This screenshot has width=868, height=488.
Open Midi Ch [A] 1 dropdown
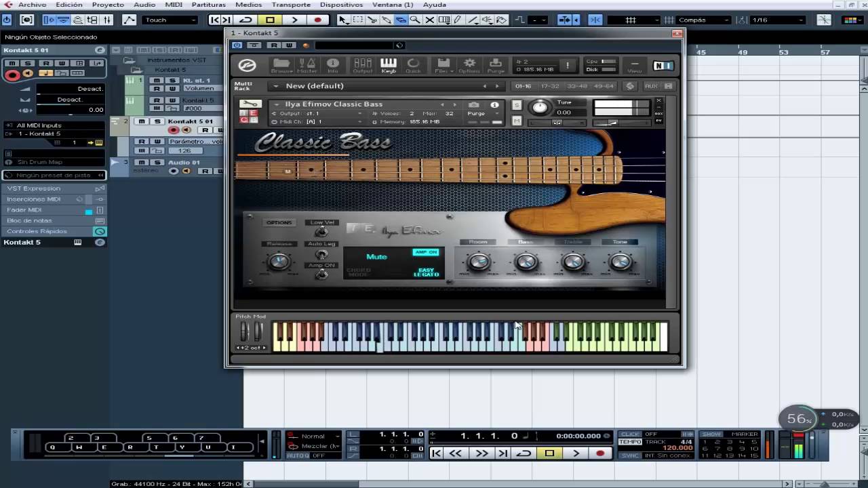(x=319, y=121)
